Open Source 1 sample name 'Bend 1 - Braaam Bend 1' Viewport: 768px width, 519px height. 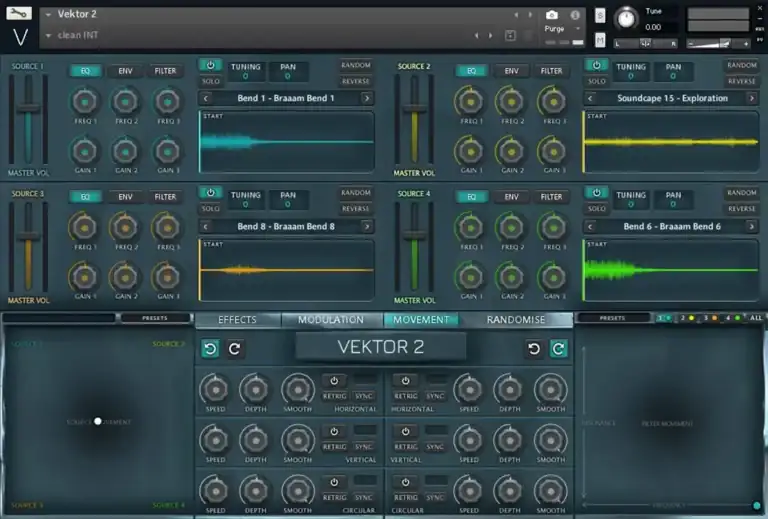286,98
